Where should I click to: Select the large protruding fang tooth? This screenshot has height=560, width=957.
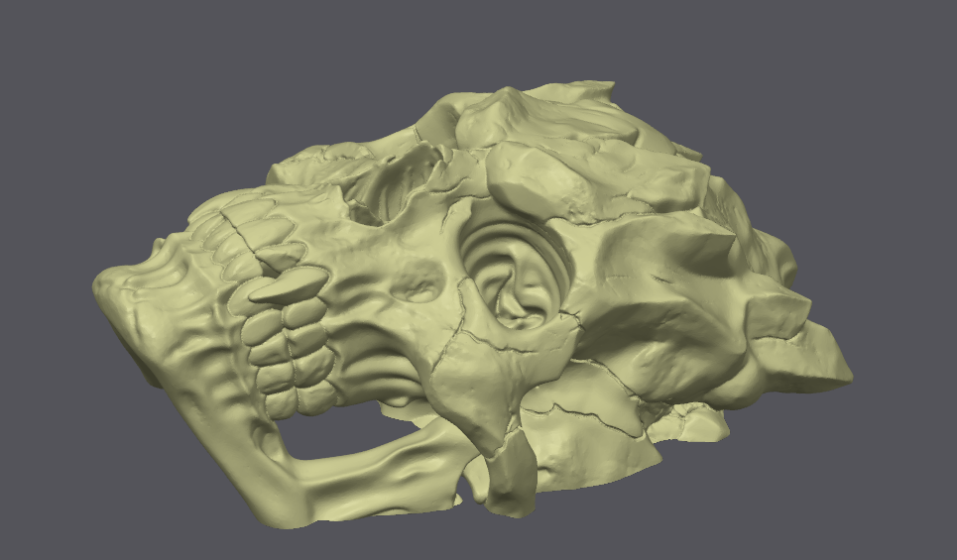tap(288, 285)
